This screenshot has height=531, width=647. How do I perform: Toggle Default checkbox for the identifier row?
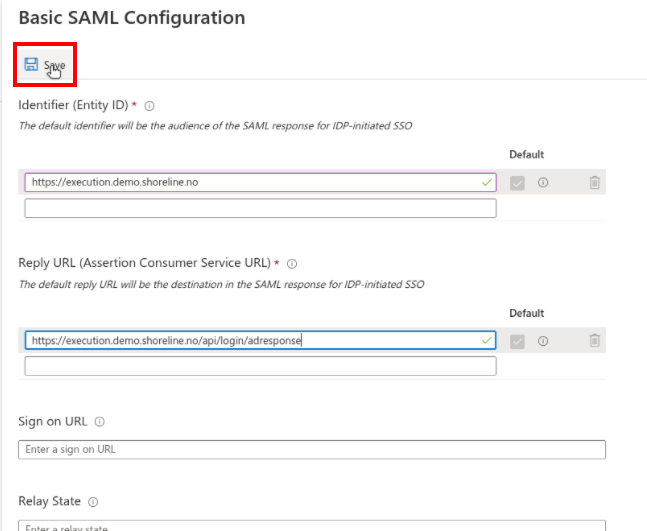(x=517, y=183)
